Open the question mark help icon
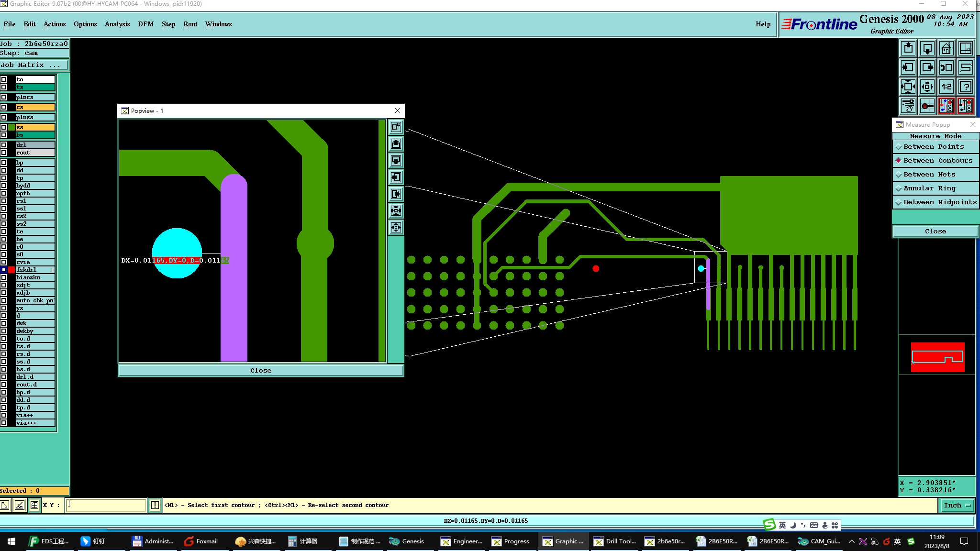Viewport: 980px width, 551px height. coord(966,87)
